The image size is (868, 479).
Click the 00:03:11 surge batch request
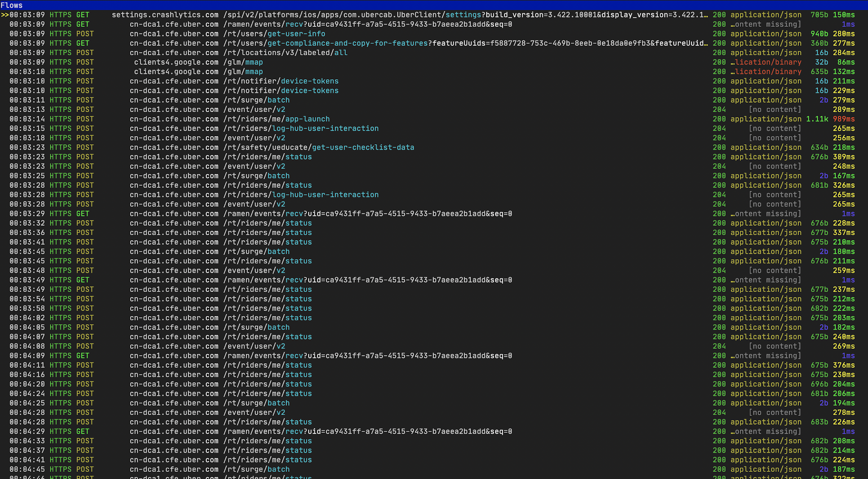256,100
